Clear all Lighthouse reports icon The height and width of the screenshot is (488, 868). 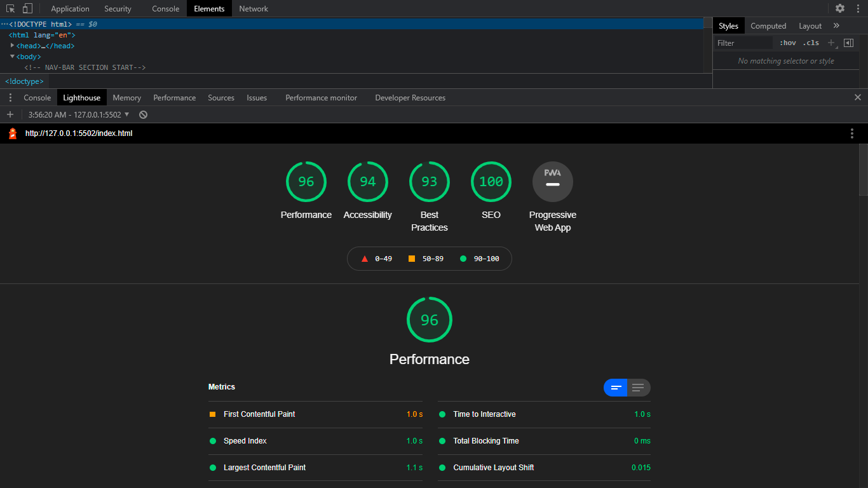144,114
